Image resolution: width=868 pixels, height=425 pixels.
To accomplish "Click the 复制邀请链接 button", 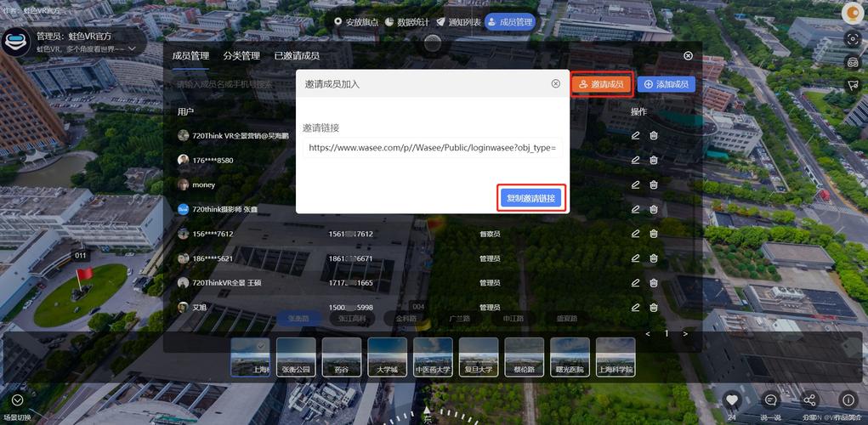I will (x=530, y=199).
